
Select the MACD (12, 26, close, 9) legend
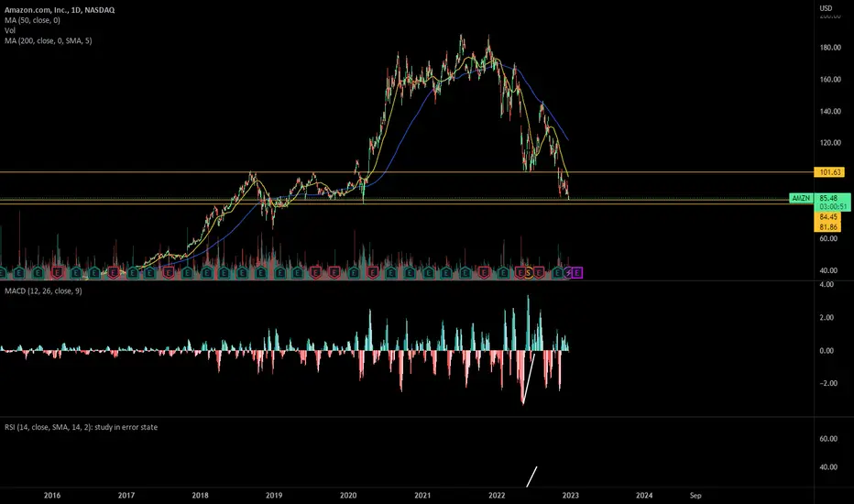point(43,291)
